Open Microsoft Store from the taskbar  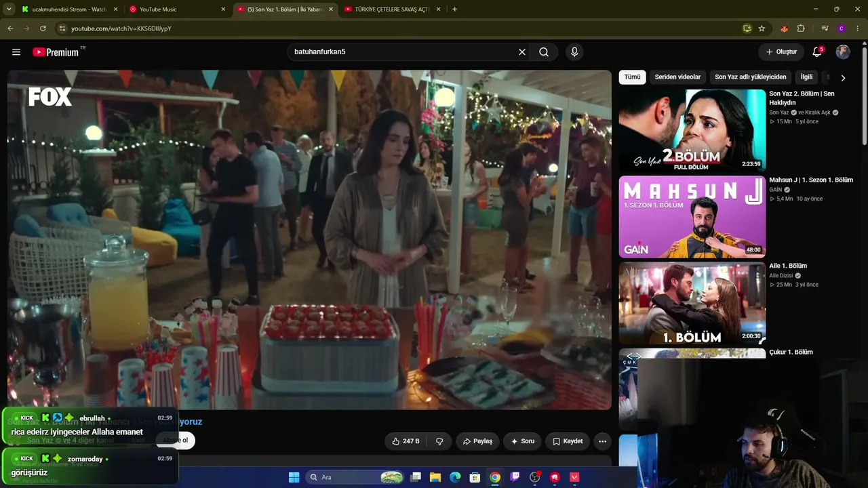tap(475, 477)
